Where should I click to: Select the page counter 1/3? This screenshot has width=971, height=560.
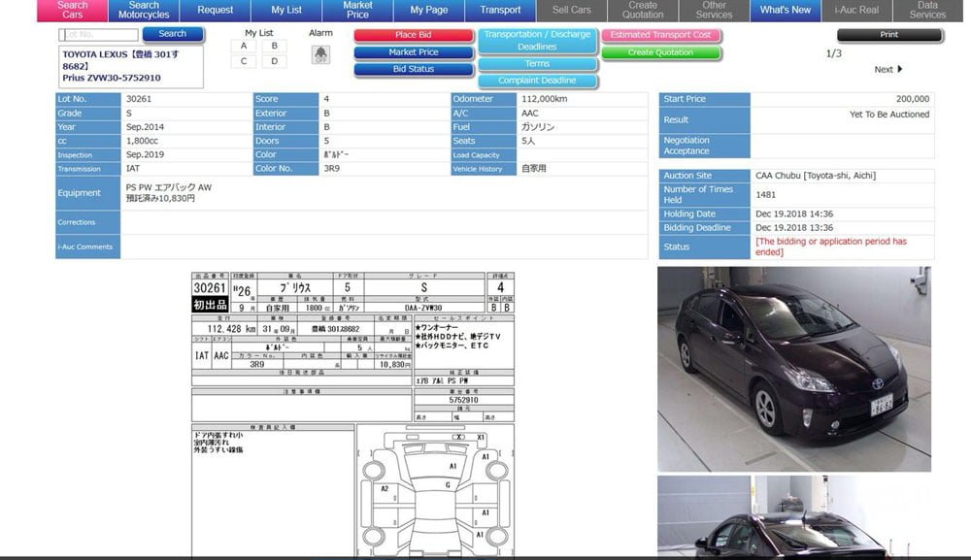833,53
